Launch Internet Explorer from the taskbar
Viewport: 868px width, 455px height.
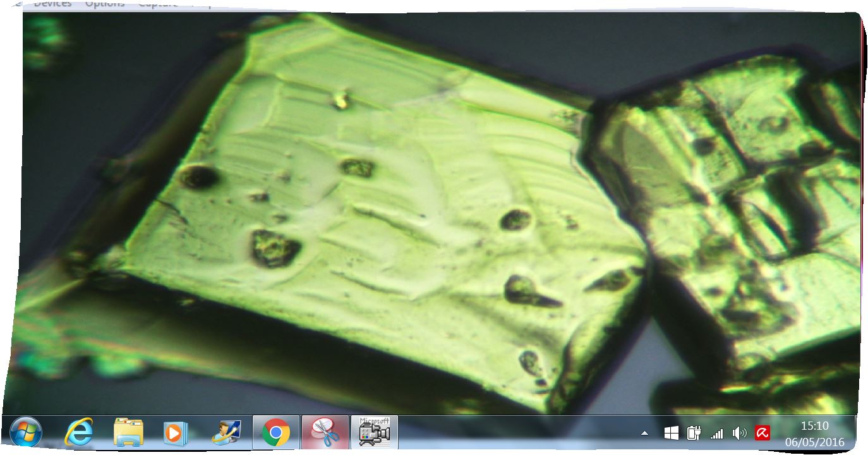click(78, 433)
